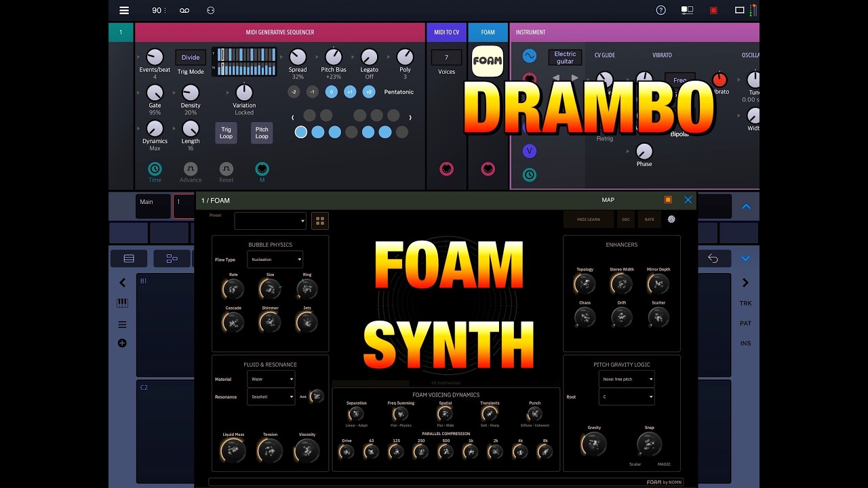Toggle the -1 octave offset button
868x488 pixels.
point(313,92)
